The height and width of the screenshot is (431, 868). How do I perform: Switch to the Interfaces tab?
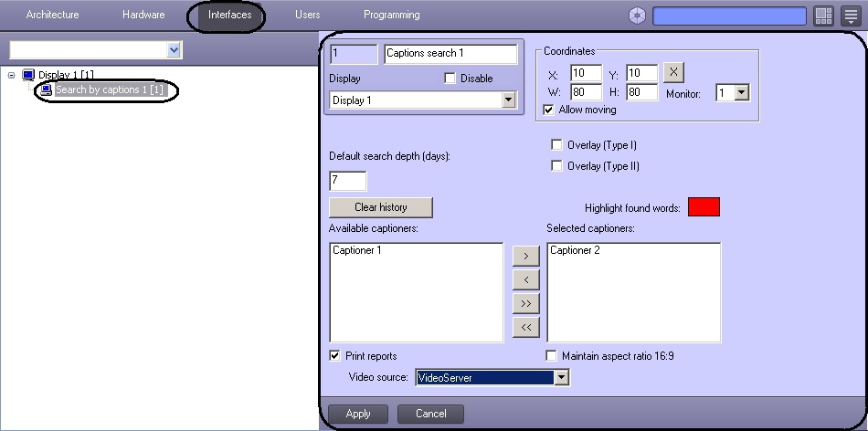[229, 15]
